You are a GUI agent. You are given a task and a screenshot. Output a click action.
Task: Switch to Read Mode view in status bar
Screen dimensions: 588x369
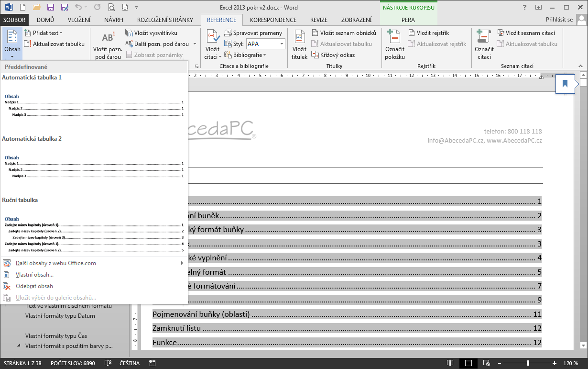[450, 363]
